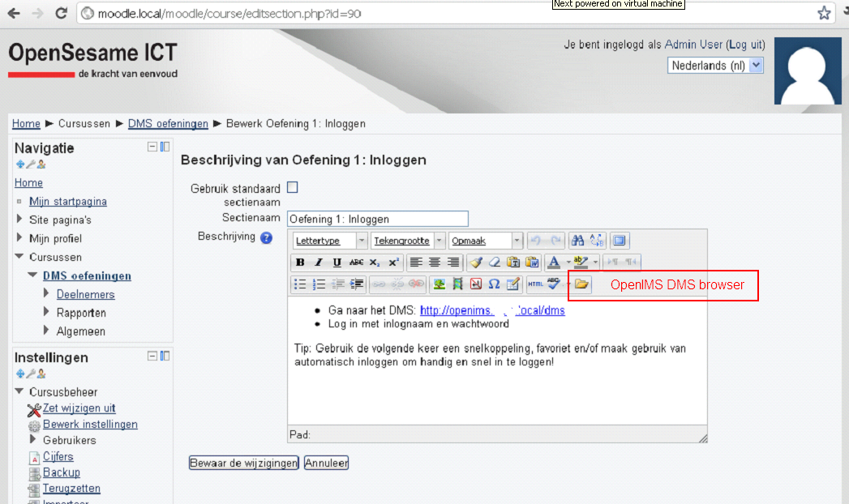Toggle bold formatting in editor
The image size is (849, 504).
pyautogui.click(x=300, y=263)
